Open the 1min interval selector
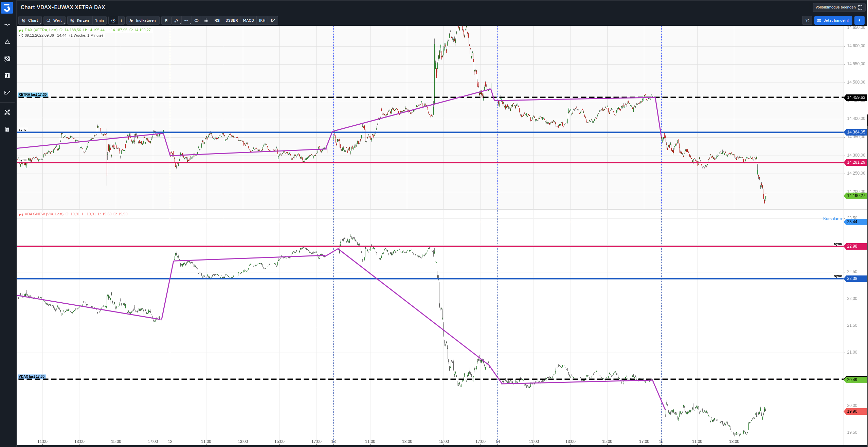 click(x=100, y=20)
